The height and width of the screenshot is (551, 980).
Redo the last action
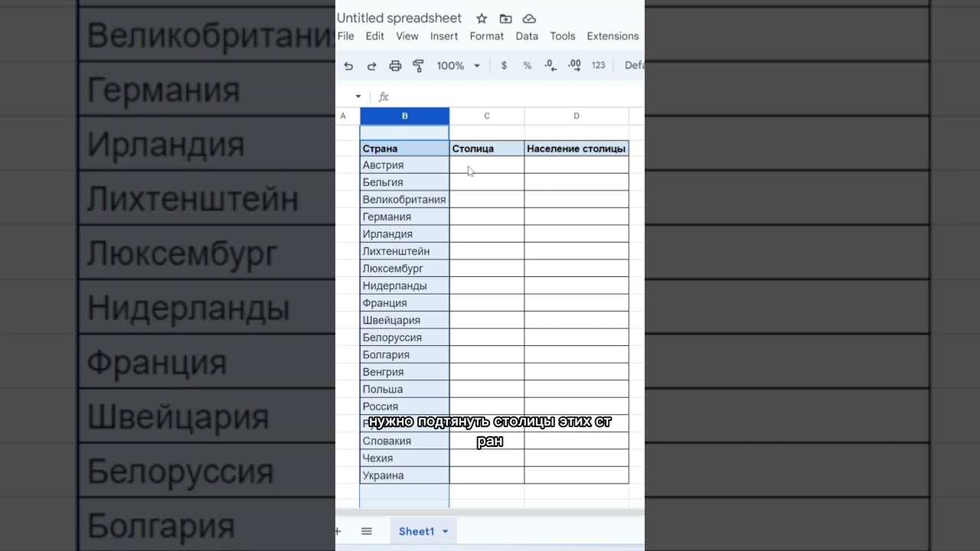[371, 66]
